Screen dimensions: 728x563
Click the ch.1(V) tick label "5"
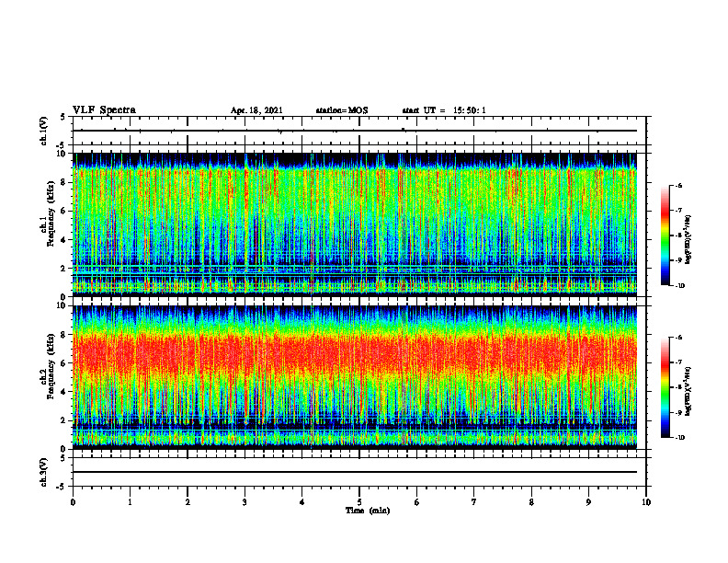point(64,117)
